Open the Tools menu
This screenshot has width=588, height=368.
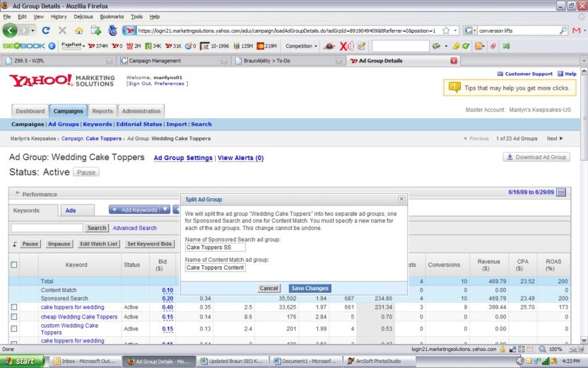(136, 16)
